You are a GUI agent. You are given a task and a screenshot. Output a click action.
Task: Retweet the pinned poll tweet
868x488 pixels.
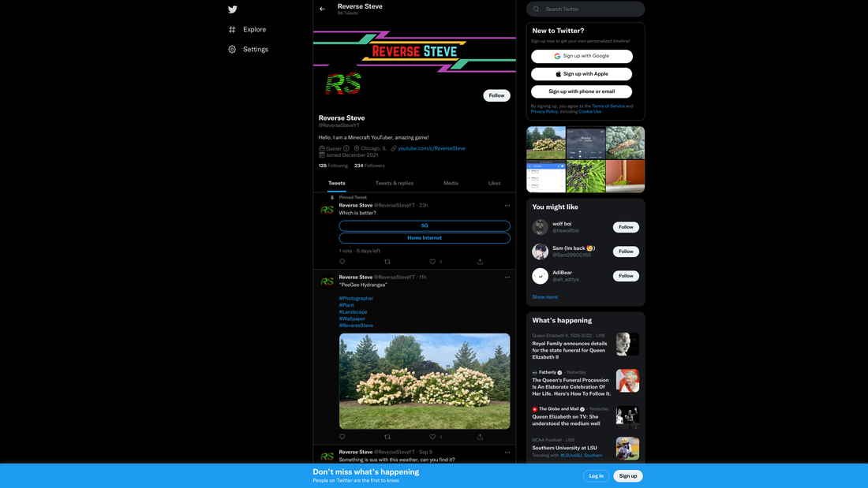[387, 262]
